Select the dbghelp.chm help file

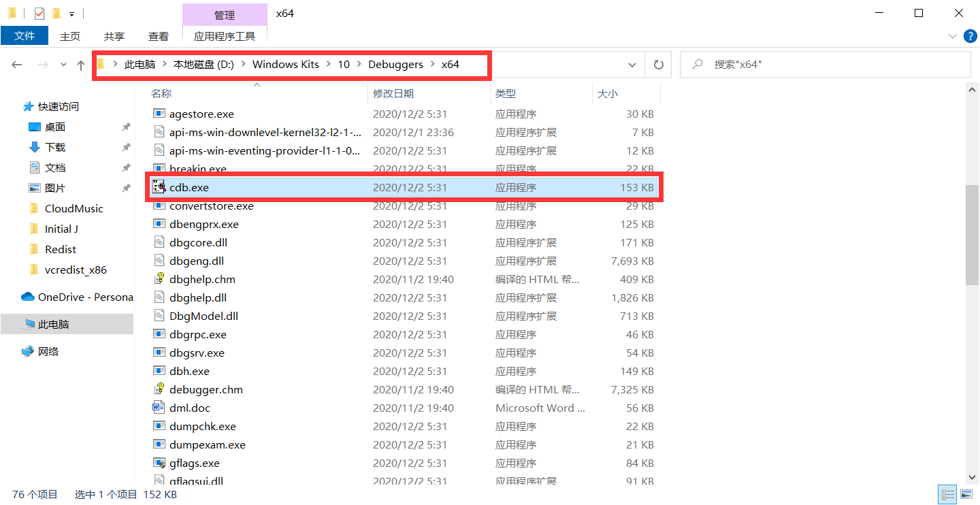point(201,278)
